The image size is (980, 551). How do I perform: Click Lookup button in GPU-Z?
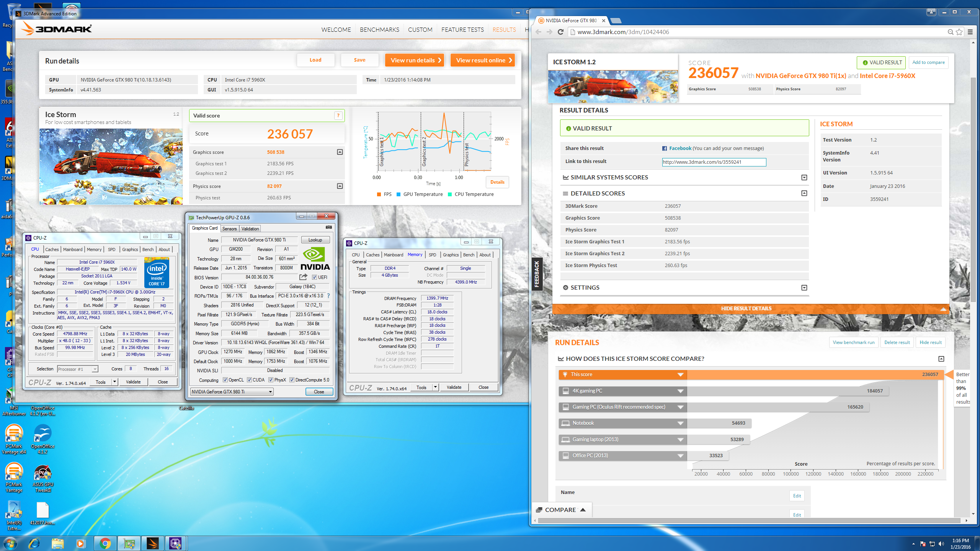point(315,240)
